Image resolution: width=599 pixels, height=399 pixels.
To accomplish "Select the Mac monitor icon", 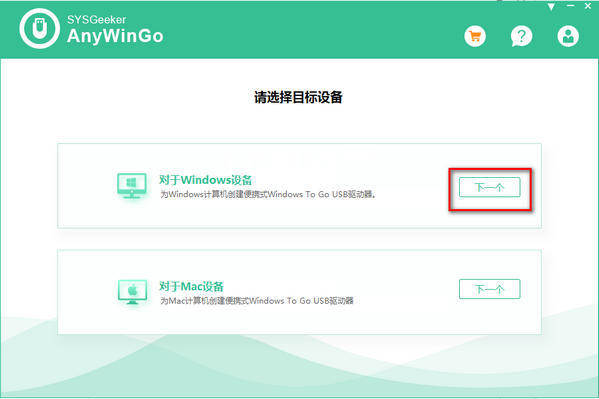I will pyautogui.click(x=132, y=292).
